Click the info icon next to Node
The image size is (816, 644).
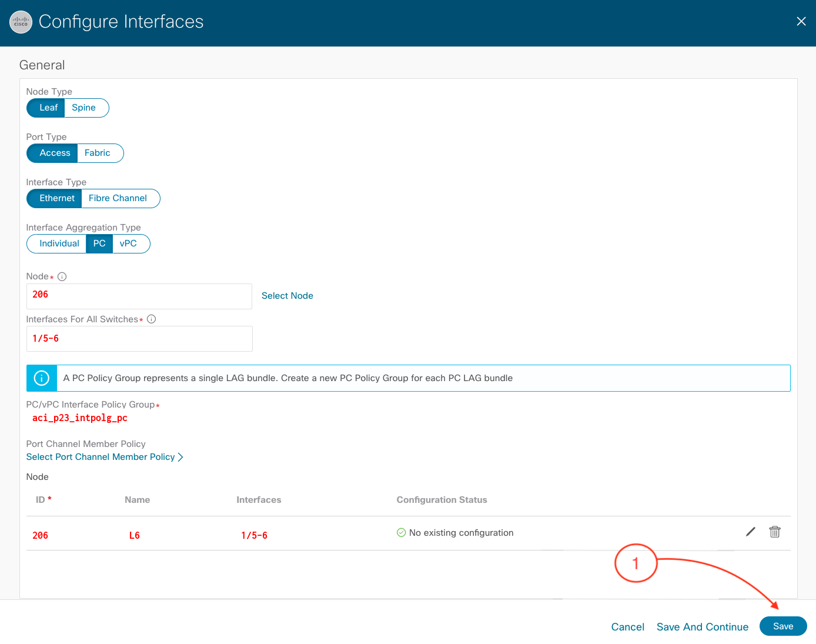(x=62, y=276)
